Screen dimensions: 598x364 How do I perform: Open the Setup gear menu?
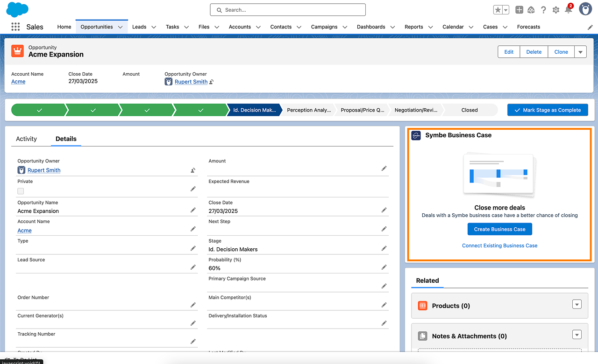[x=556, y=10]
